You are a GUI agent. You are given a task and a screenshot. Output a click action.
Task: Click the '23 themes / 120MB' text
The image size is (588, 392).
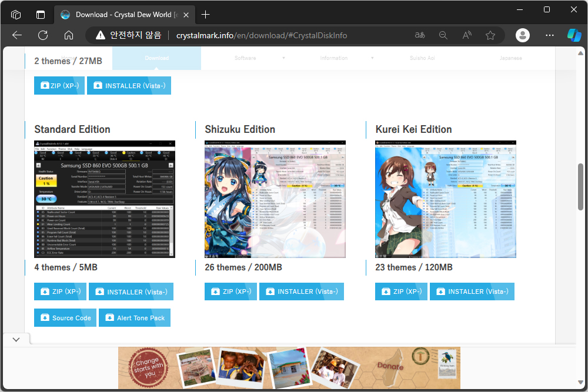click(x=414, y=267)
